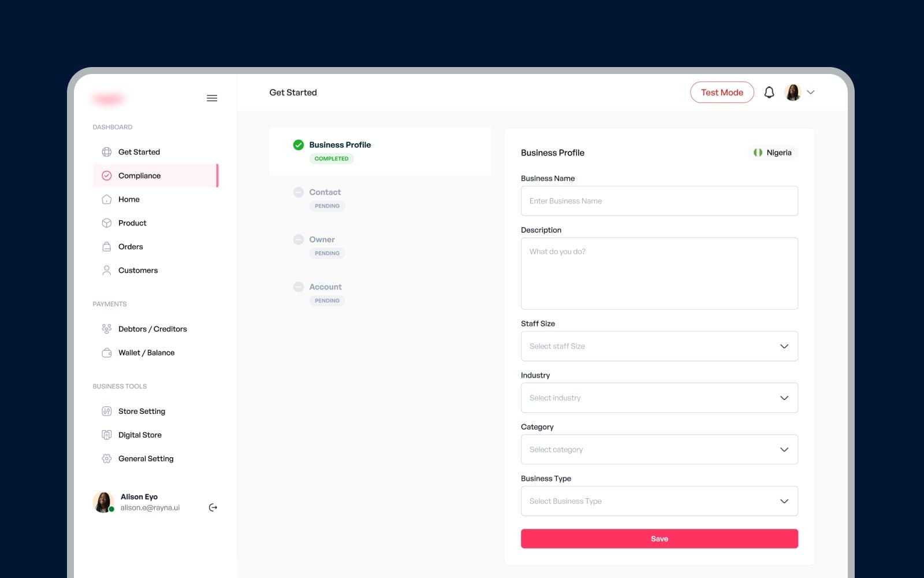924x578 pixels.
Task: Open the Select industry dropdown
Action: [659, 398]
